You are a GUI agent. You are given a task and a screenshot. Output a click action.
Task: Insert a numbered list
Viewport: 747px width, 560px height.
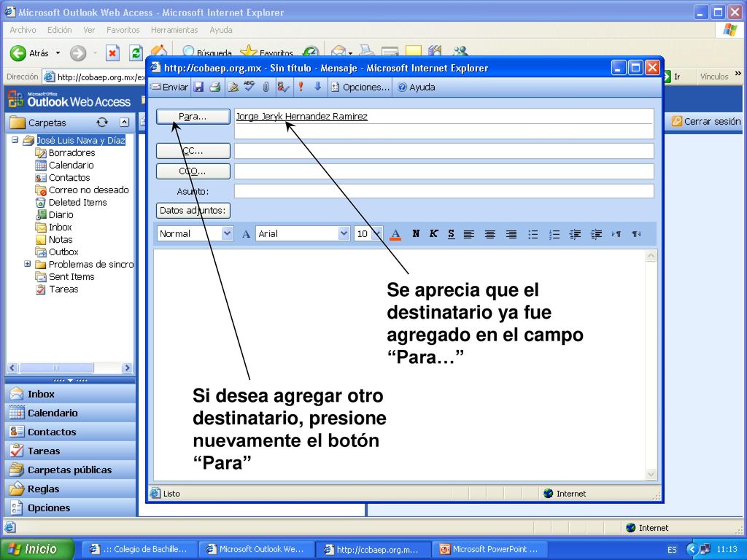[554, 234]
